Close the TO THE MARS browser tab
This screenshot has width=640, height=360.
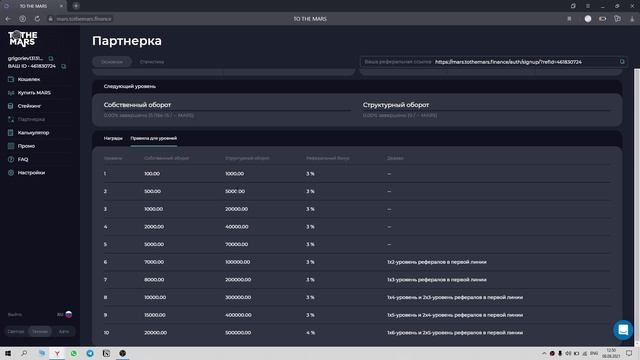pyautogui.click(x=61, y=6)
